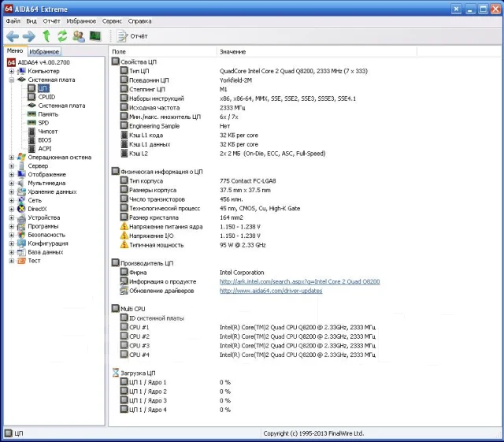The image size is (504, 442).
Task: Click the Хранение данных icon
Action: [x=21, y=191]
